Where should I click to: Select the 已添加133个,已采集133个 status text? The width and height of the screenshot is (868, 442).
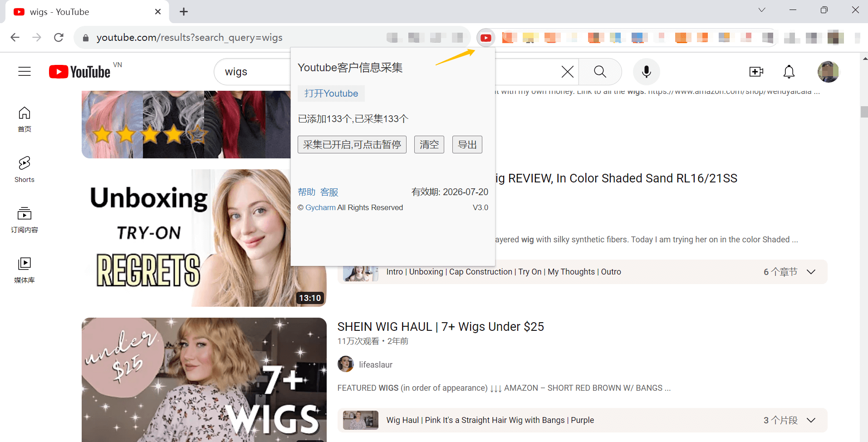[353, 119]
